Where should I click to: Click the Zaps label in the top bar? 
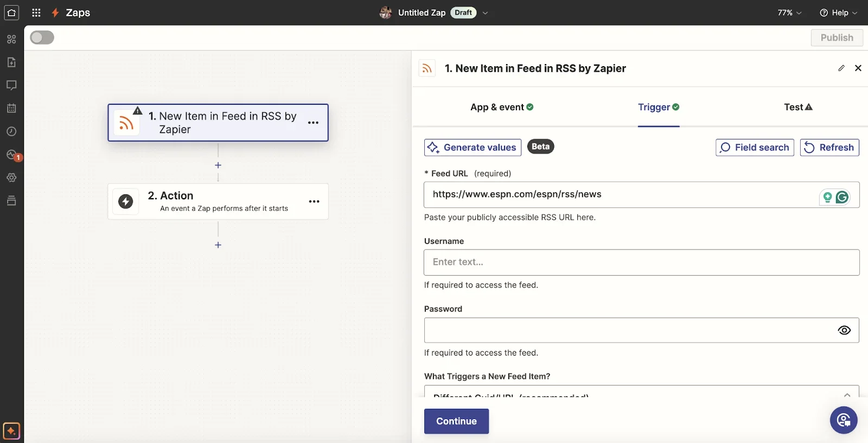pos(78,12)
